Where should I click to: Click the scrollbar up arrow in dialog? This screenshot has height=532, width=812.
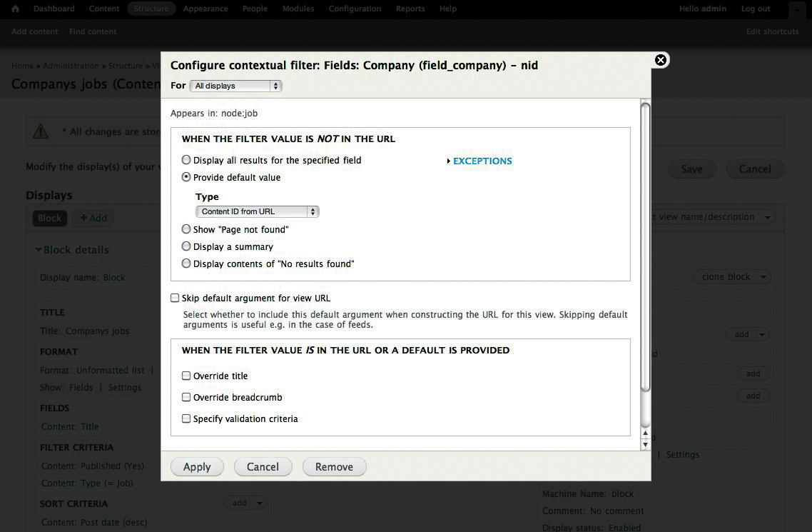[x=645, y=433]
